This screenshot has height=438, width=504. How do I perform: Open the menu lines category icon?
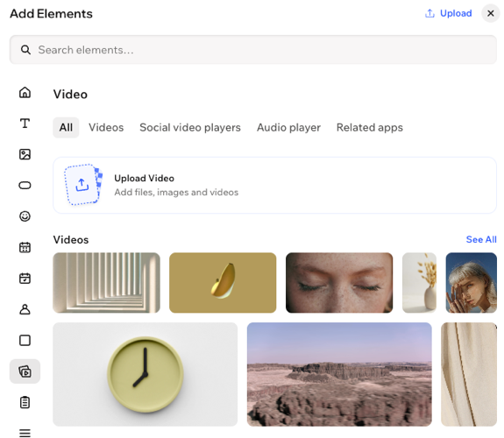tap(25, 433)
